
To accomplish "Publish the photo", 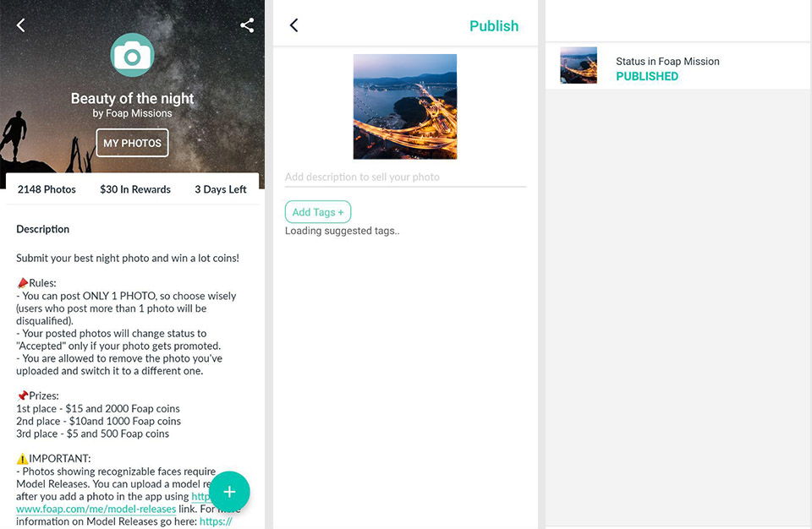I will click(x=493, y=25).
